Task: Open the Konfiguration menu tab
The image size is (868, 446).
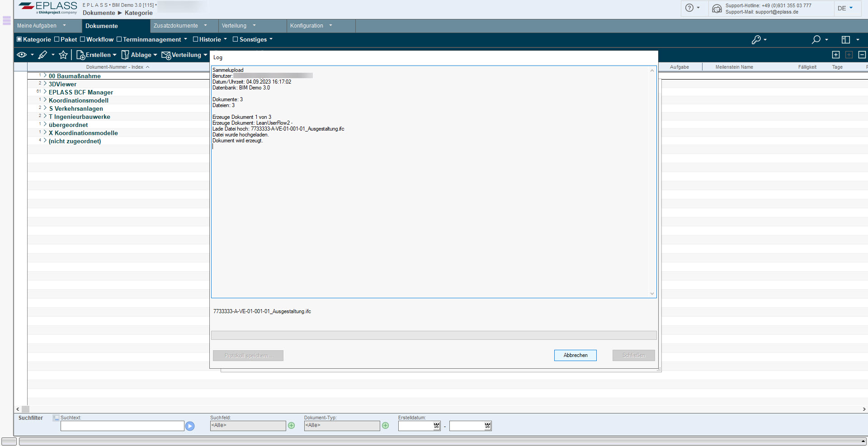Action: tap(311, 26)
